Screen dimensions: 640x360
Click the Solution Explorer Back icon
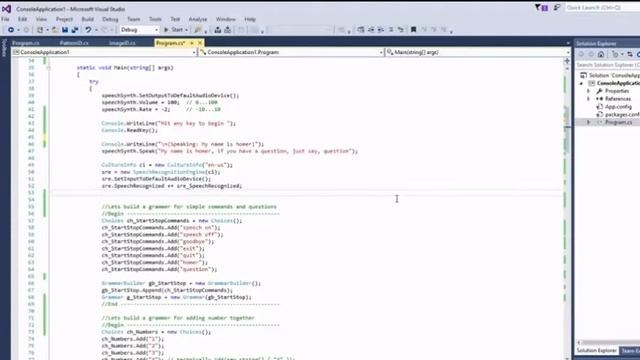581,54
